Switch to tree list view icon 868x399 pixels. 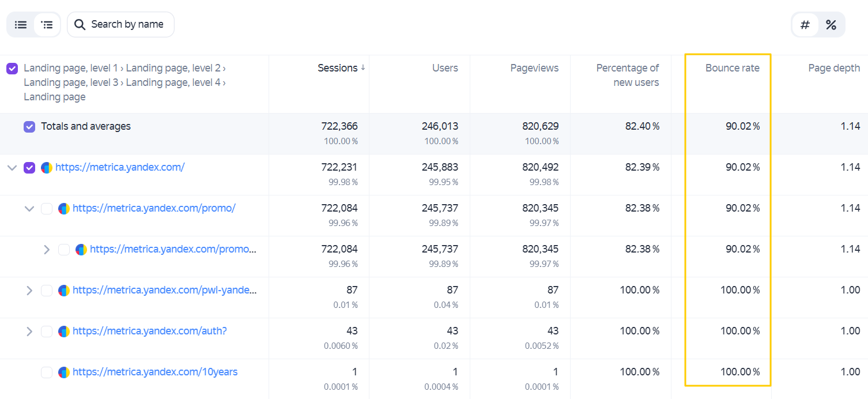[47, 25]
